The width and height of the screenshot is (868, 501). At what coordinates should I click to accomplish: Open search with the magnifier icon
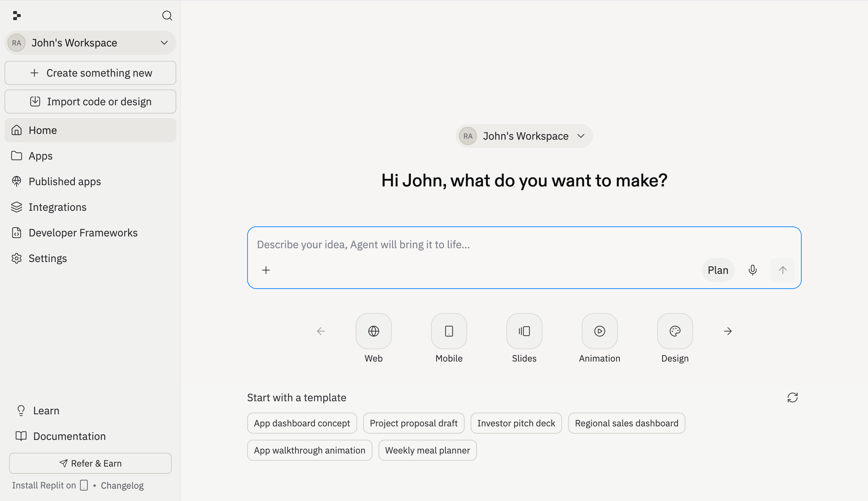pyautogui.click(x=167, y=16)
